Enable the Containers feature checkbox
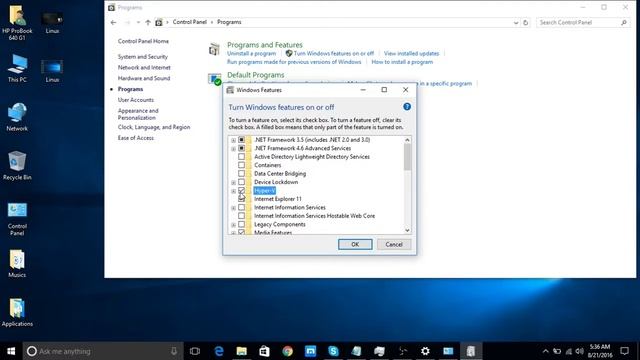 tap(241, 165)
